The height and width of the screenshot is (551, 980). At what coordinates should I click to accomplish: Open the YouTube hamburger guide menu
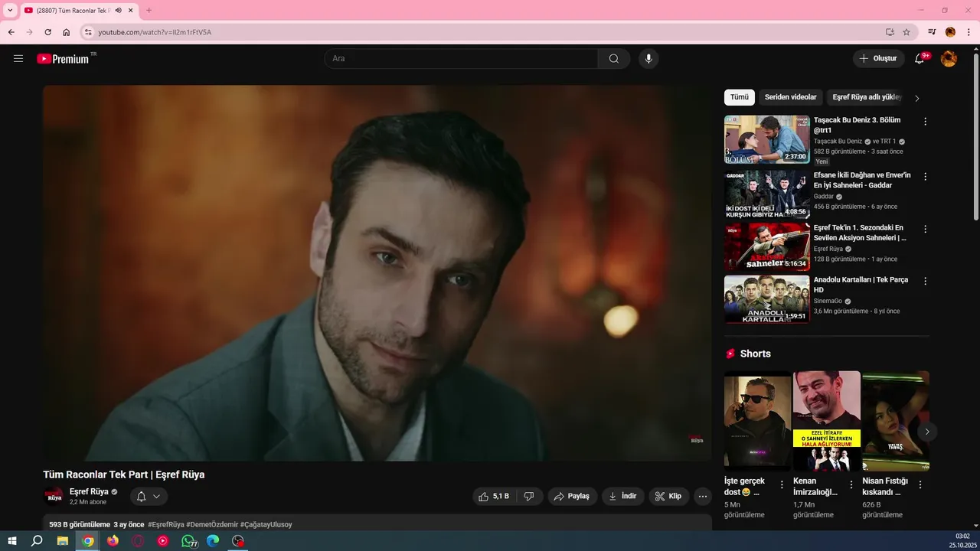18,59
